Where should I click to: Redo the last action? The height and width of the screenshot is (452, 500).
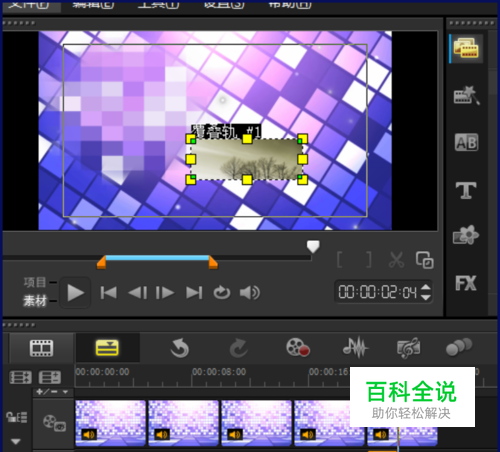coord(239,348)
